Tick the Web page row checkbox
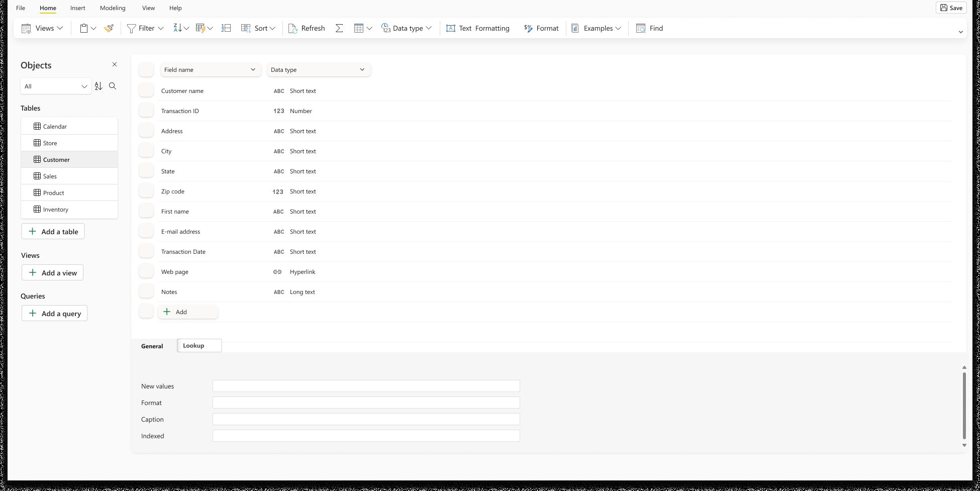Screen dimensions: 980x491 coord(146,271)
